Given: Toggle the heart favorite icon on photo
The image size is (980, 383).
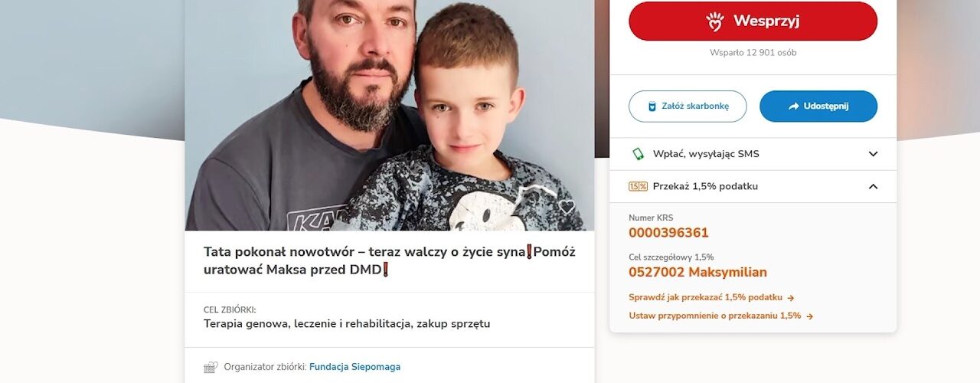Looking at the screenshot, I should coord(567,207).
